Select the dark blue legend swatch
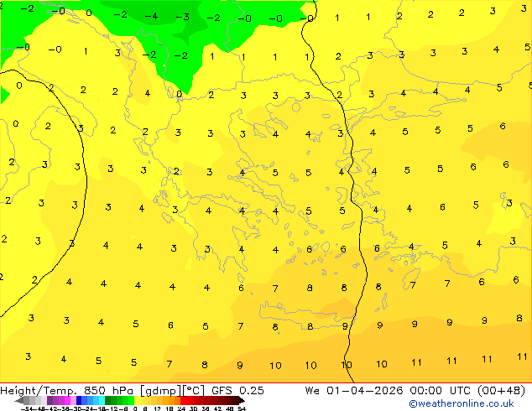532x411 pixels. tap(79, 400)
